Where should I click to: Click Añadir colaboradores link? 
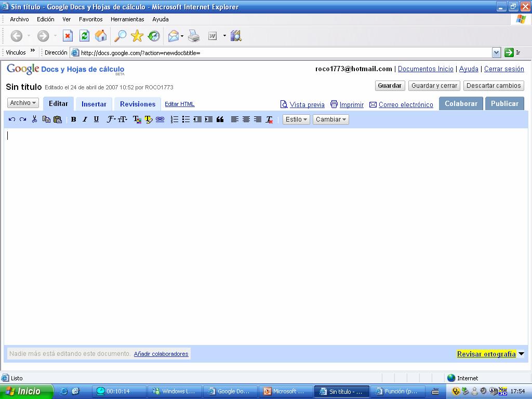(x=161, y=354)
